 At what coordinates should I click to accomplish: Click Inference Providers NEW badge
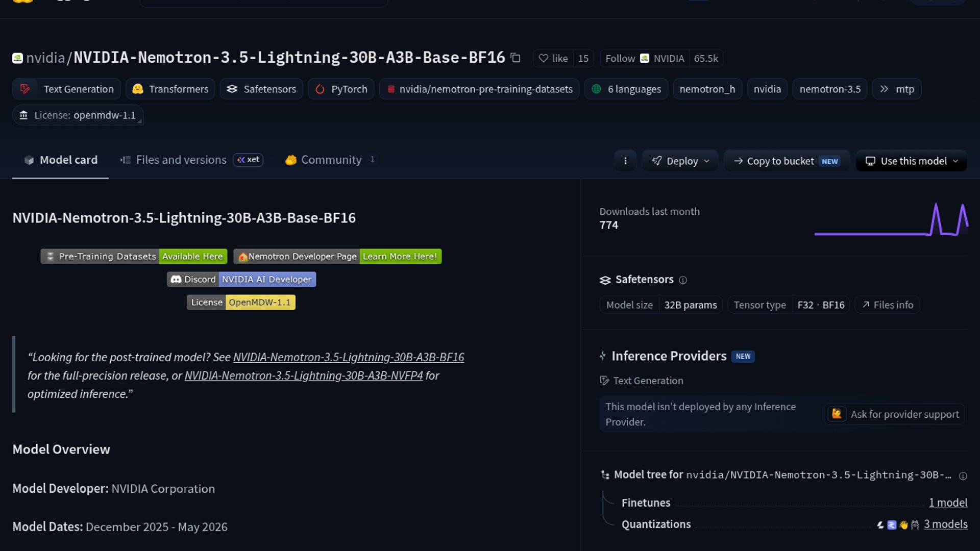pos(743,357)
